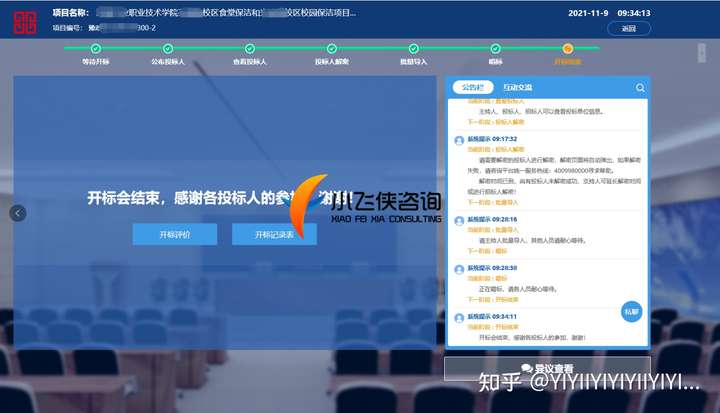This screenshot has height=413, width=720.
Task: Click the 开标会结束 thank-you headline
Action: pos(219,198)
